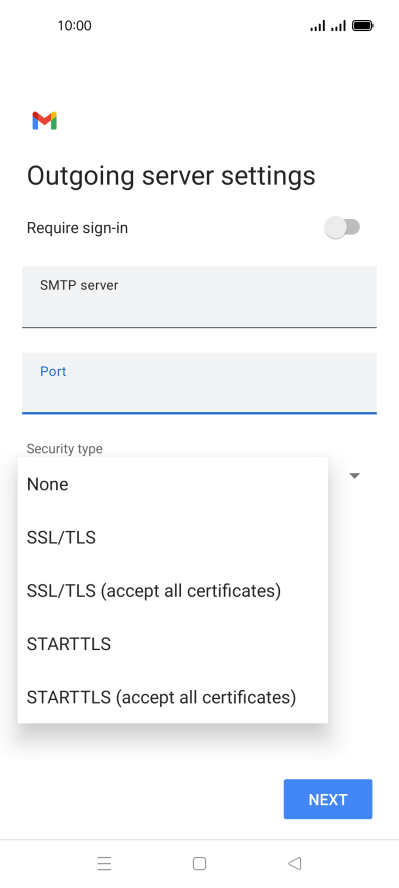Image resolution: width=399 pixels, height=888 pixels.
Task: Tap the Android back navigation icon
Action: coord(294,863)
